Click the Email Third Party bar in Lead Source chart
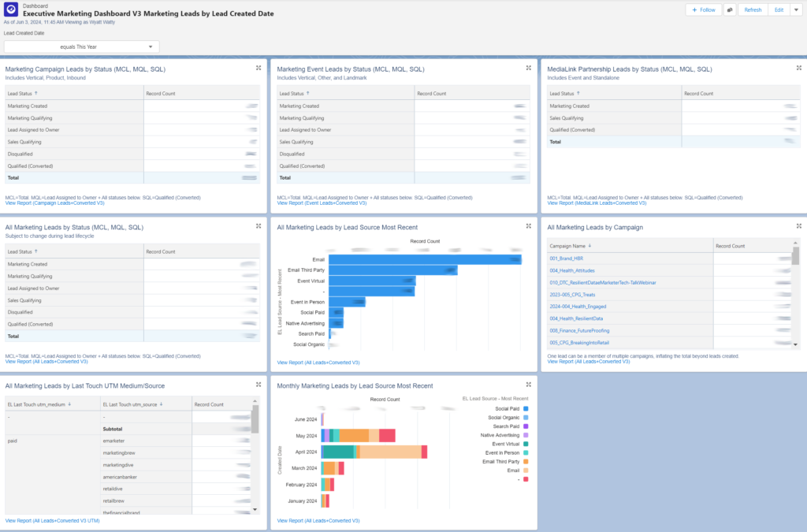The height and width of the screenshot is (532, 807). 393,270
